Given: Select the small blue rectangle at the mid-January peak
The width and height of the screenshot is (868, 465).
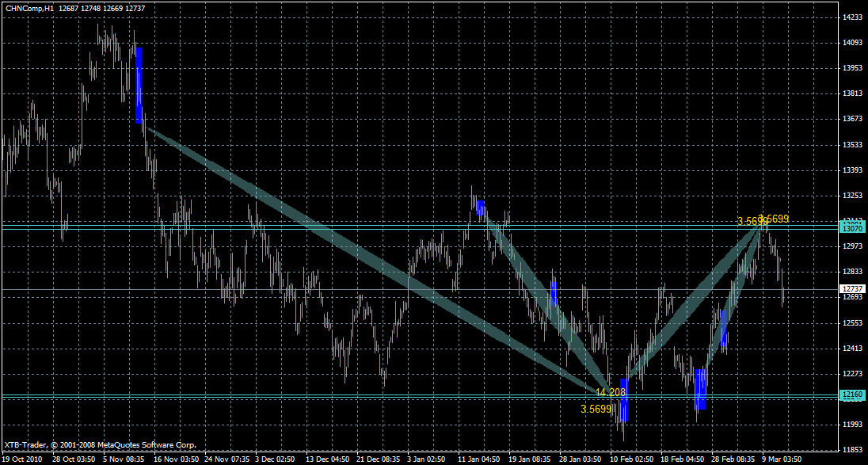Looking at the screenshot, I should [x=481, y=208].
